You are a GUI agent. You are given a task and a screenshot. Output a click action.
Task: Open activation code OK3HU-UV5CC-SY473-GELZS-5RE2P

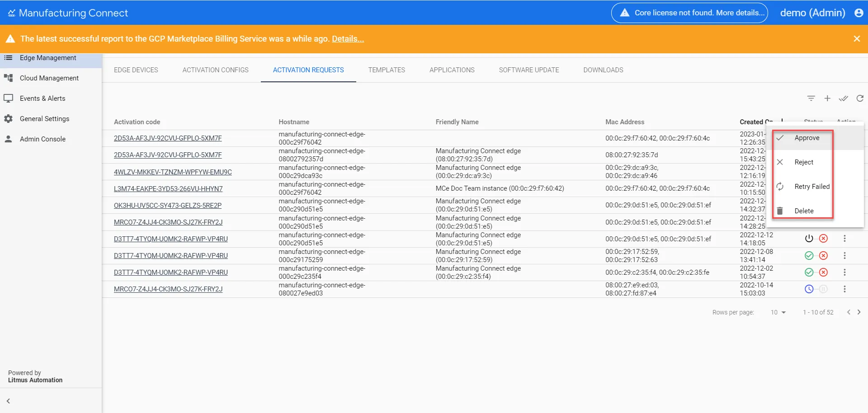168,206
